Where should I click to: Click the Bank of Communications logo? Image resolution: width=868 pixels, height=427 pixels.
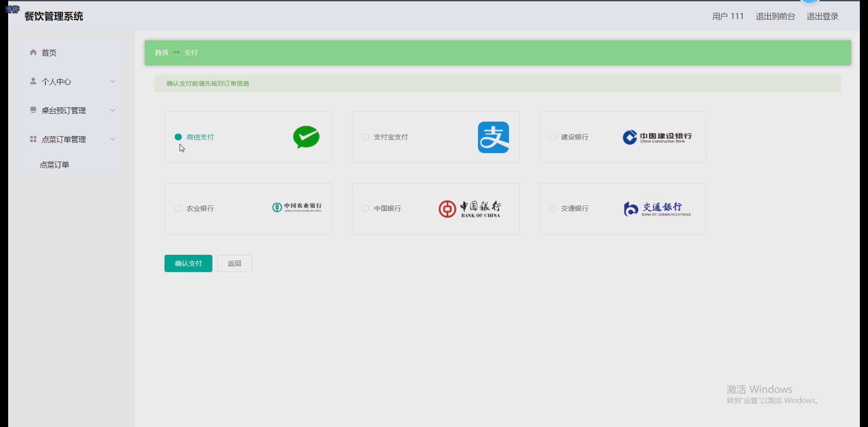657,209
